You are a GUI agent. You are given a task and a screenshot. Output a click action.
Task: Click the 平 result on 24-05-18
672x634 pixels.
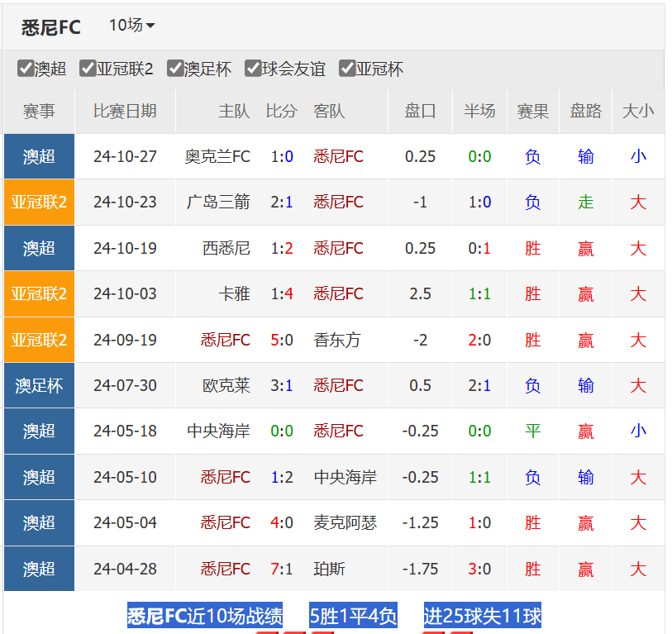coord(532,431)
